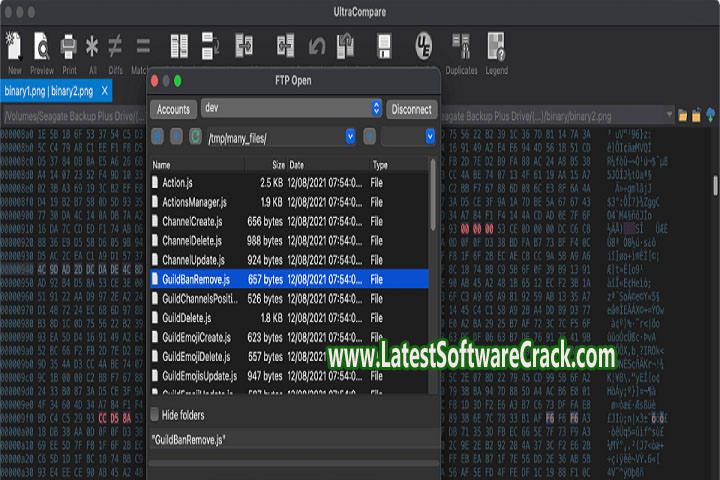This screenshot has width=720, height=480.
Task: Close the binary1.png | binary2.png tab
Action: click(105, 91)
